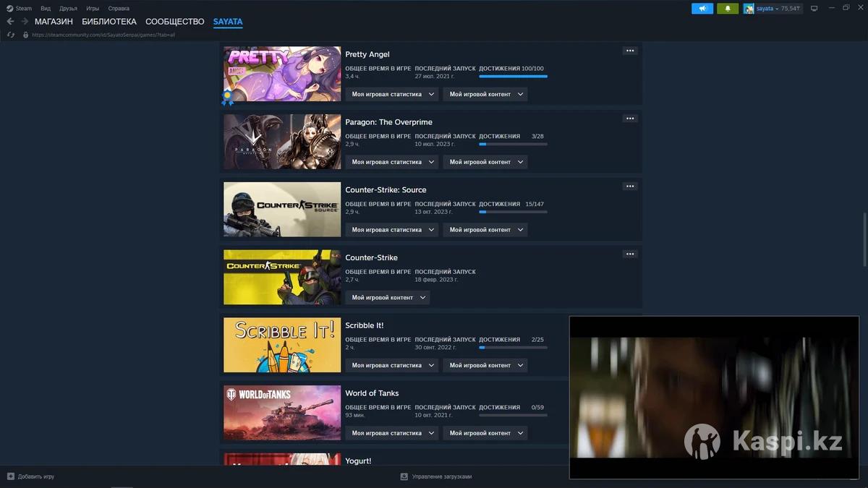Select the SAYATA profile tab
Viewport: 868px width, 488px height.
tap(228, 22)
